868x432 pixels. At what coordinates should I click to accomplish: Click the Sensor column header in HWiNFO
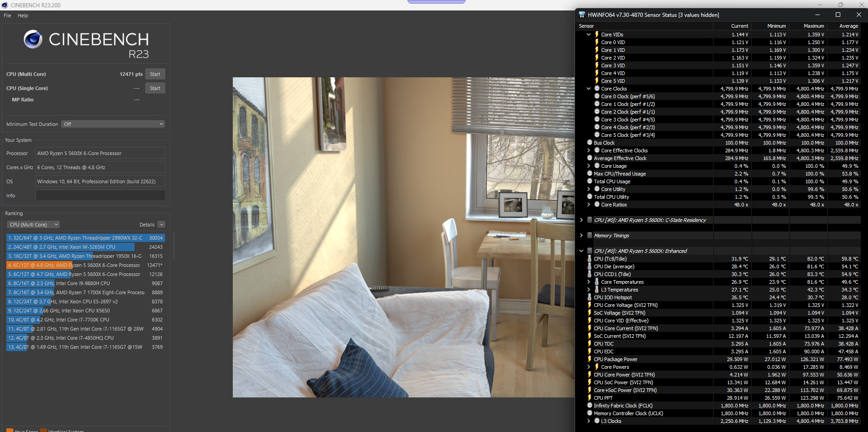click(586, 26)
